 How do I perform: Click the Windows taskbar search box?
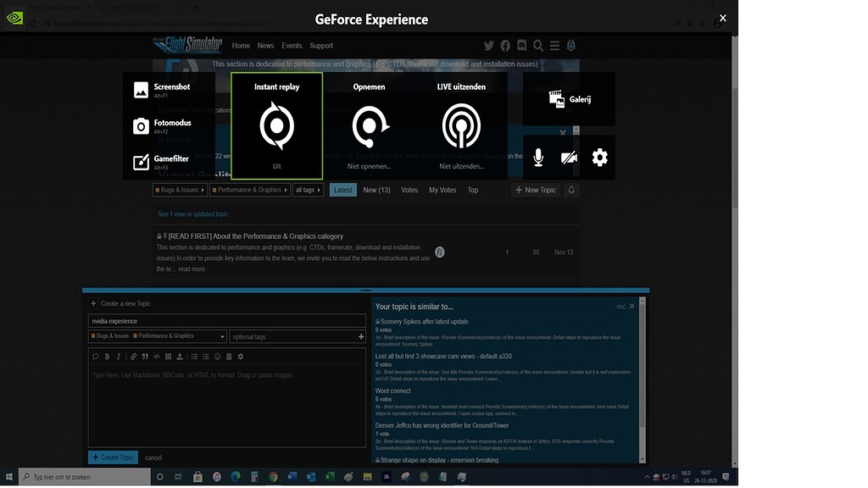point(85,476)
